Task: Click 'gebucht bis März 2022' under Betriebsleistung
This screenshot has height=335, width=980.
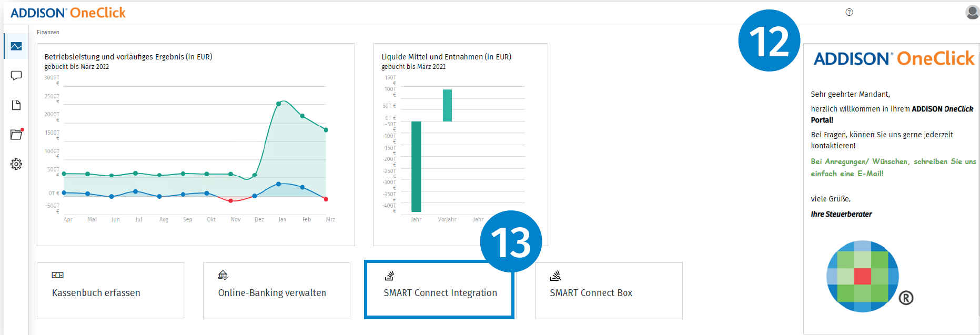Action: (77, 67)
